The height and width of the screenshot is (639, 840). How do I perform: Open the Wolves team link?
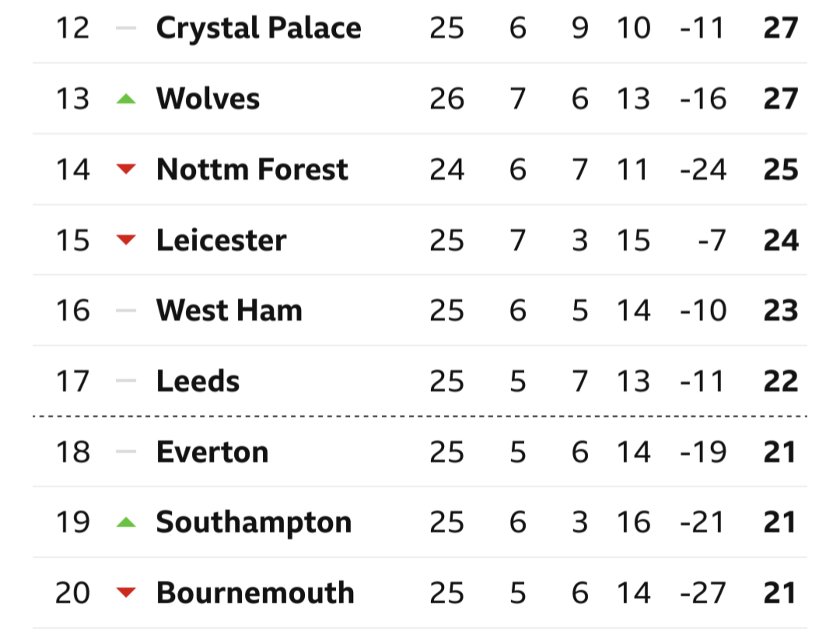pyautogui.click(x=208, y=99)
